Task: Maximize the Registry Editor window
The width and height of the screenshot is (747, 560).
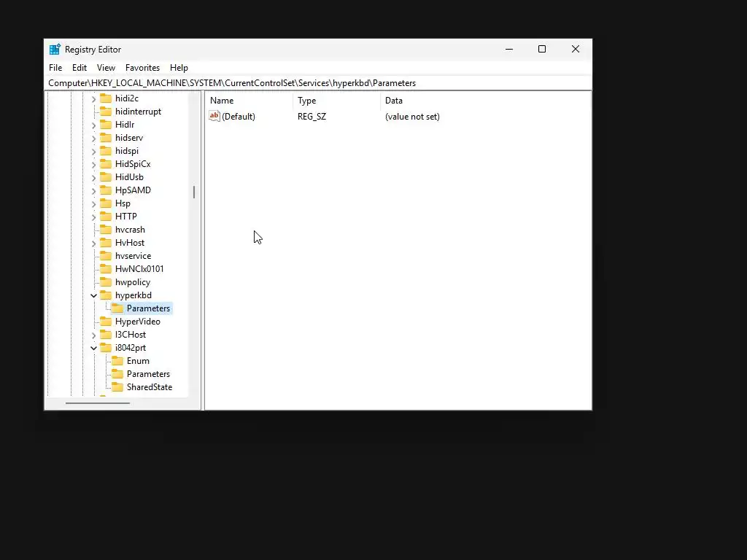Action: click(542, 49)
